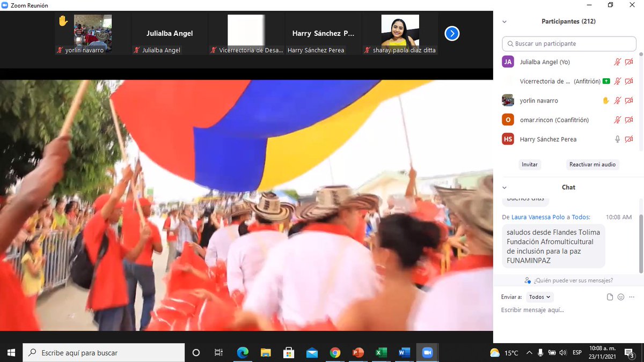Image resolution: width=644 pixels, height=362 pixels.
Task: Open file attachment icon in chat
Action: coord(610,297)
